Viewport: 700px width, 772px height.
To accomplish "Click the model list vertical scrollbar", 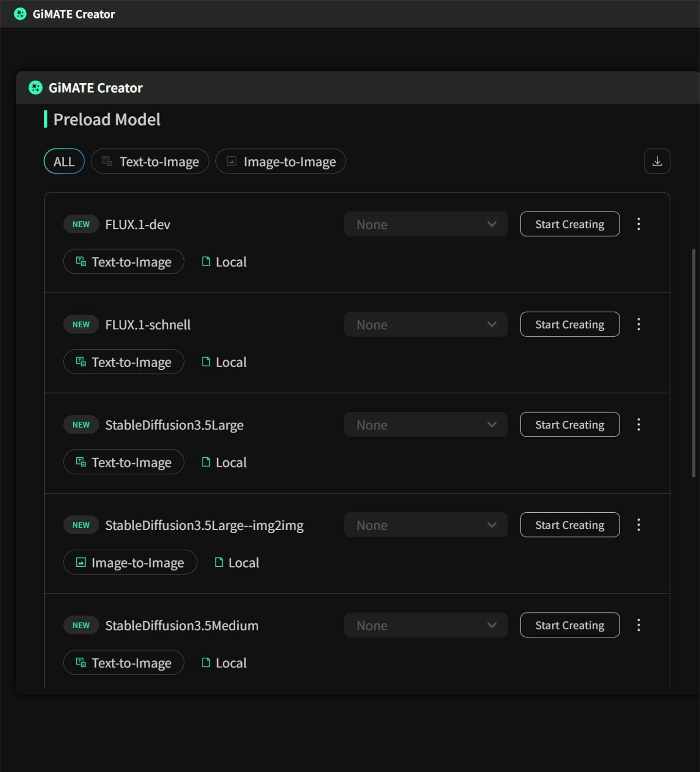I will tap(694, 363).
